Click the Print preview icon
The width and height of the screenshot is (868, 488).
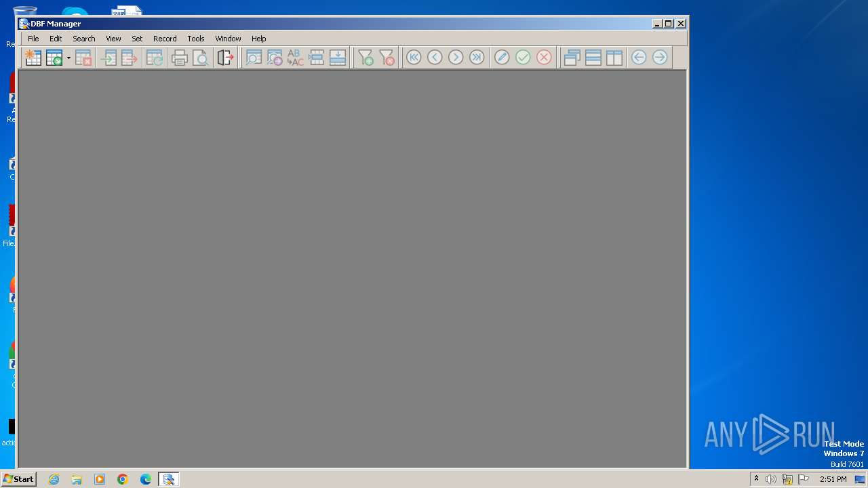[x=201, y=58]
